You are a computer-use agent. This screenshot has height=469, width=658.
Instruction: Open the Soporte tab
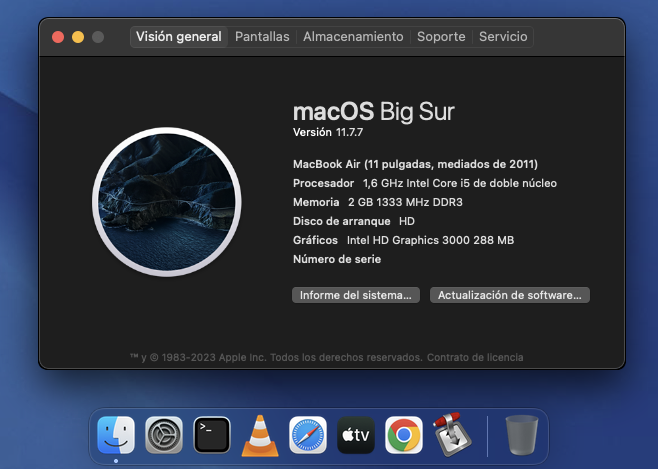441,37
